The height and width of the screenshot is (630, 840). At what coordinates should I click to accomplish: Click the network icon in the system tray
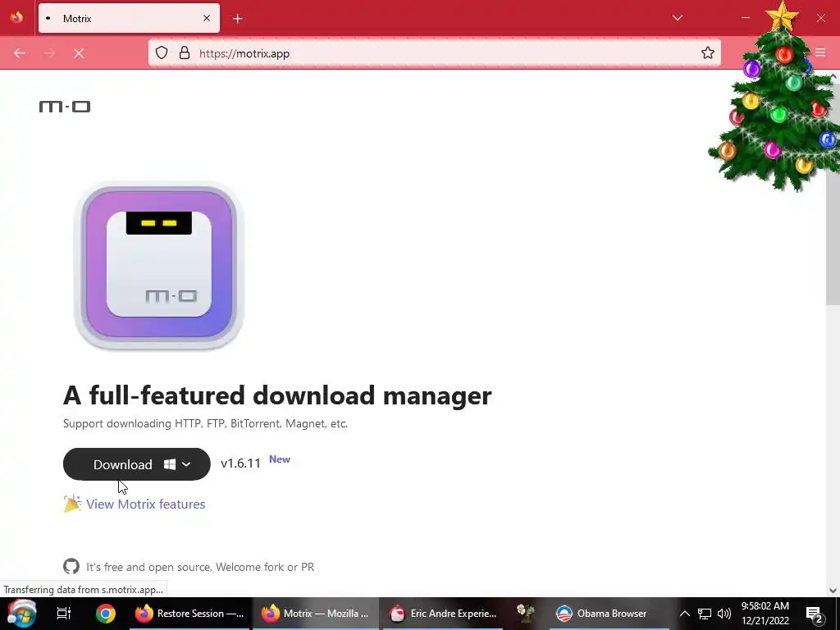click(x=704, y=614)
